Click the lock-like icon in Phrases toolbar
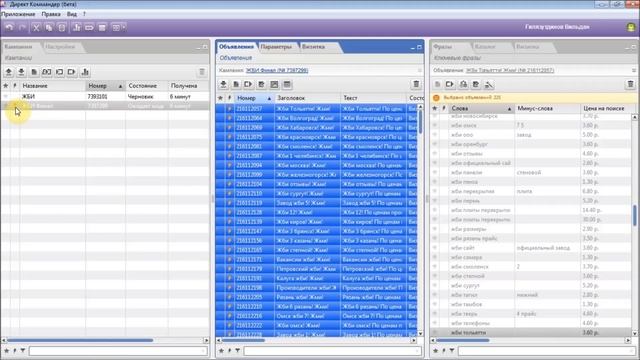Viewport: 640px width, 360px height. (x=463, y=84)
